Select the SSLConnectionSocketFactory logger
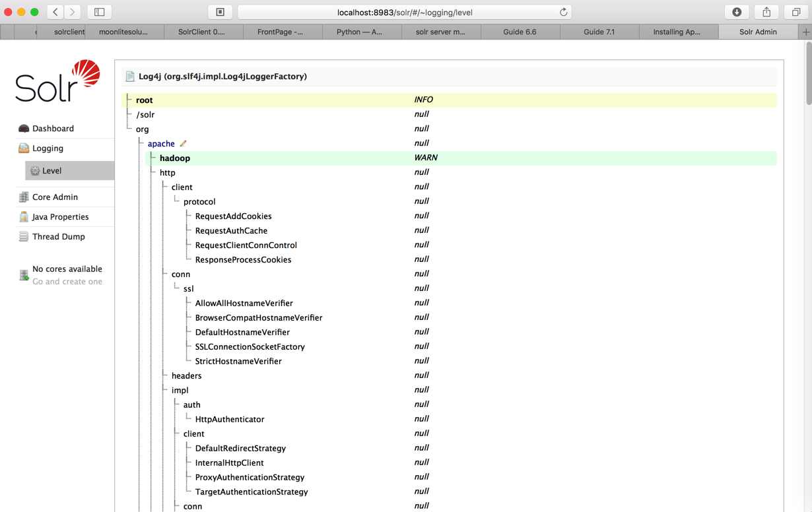812x512 pixels. click(x=250, y=347)
